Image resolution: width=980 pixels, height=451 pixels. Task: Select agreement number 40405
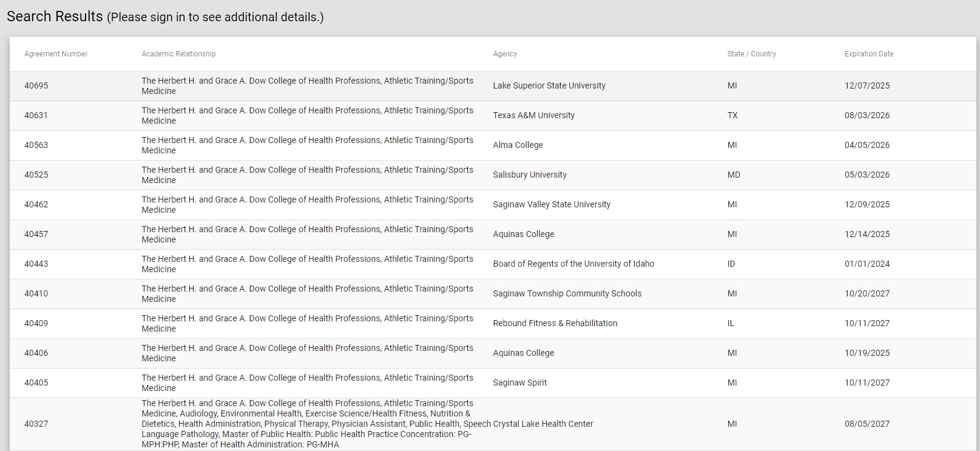pyautogui.click(x=36, y=383)
